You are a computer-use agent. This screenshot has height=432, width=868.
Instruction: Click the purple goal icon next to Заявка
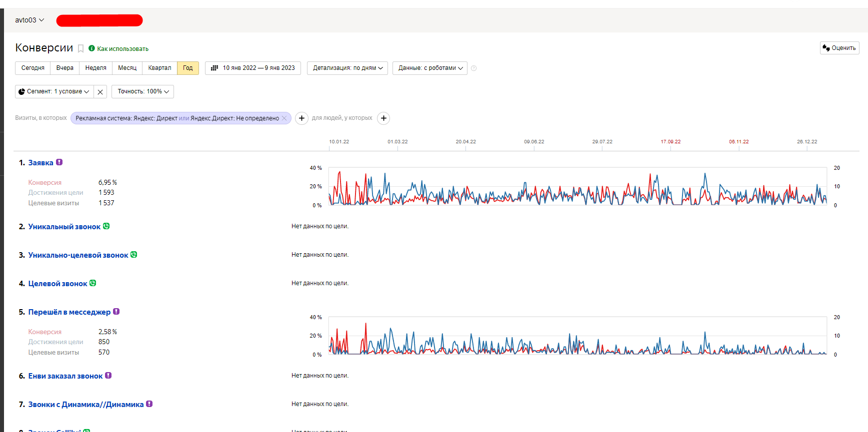click(x=59, y=162)
